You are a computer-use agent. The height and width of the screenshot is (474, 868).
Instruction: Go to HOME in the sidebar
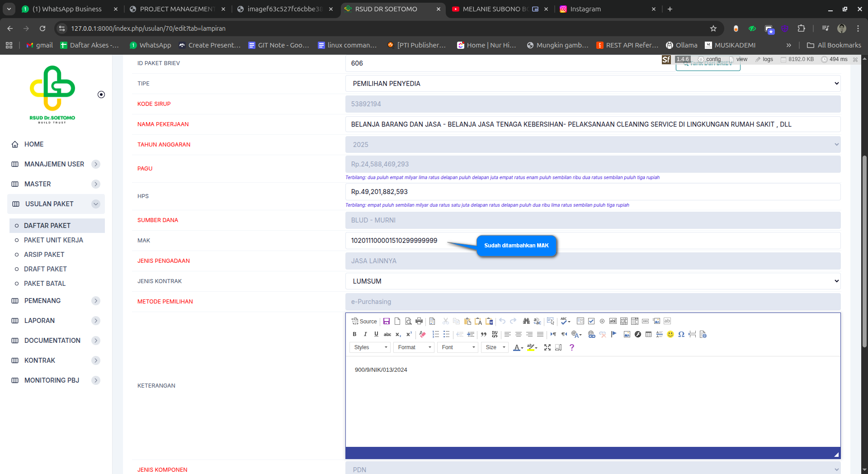[34, 144]
